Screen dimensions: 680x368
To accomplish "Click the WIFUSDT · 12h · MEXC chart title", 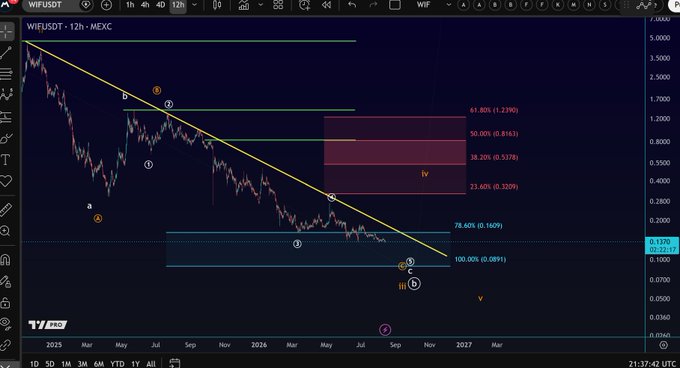I will (69, 26).
